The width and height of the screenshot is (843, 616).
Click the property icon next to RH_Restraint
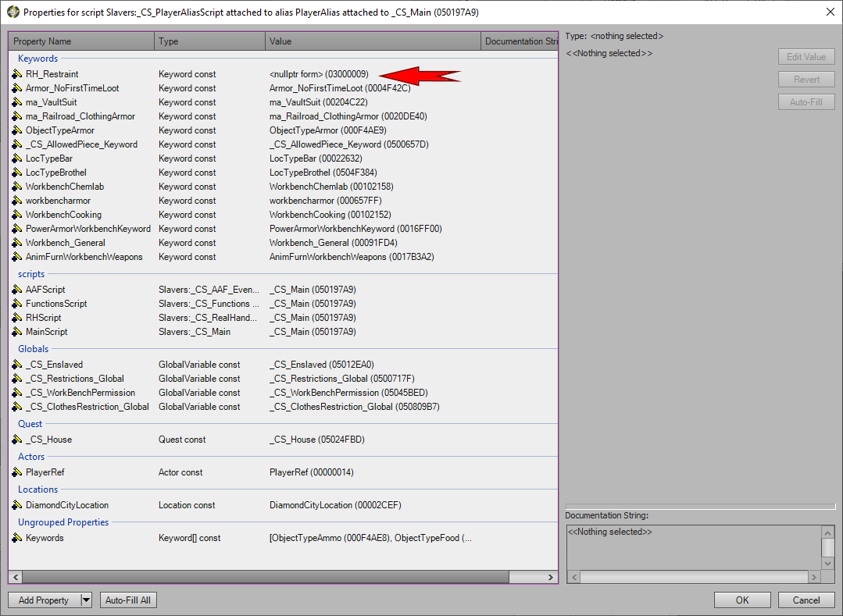[x=16, y=74]
